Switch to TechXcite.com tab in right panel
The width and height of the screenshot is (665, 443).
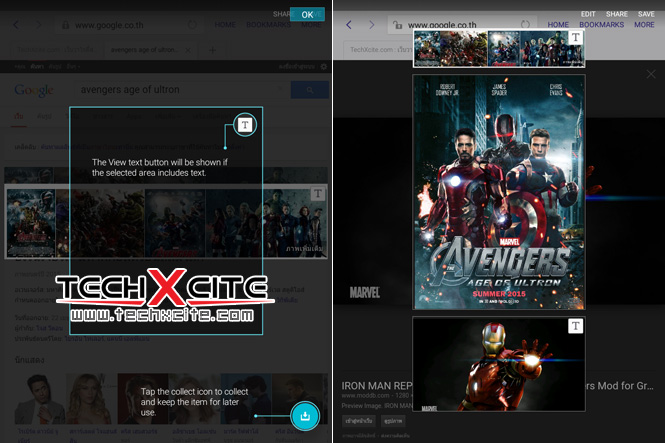(x=378, y=50)
